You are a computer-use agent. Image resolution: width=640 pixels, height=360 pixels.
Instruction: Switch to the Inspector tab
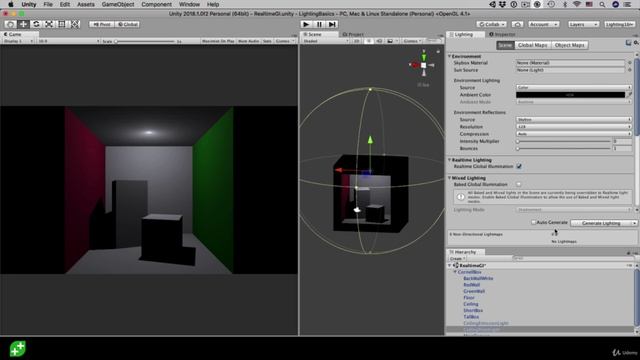click(x=502, y=34)
